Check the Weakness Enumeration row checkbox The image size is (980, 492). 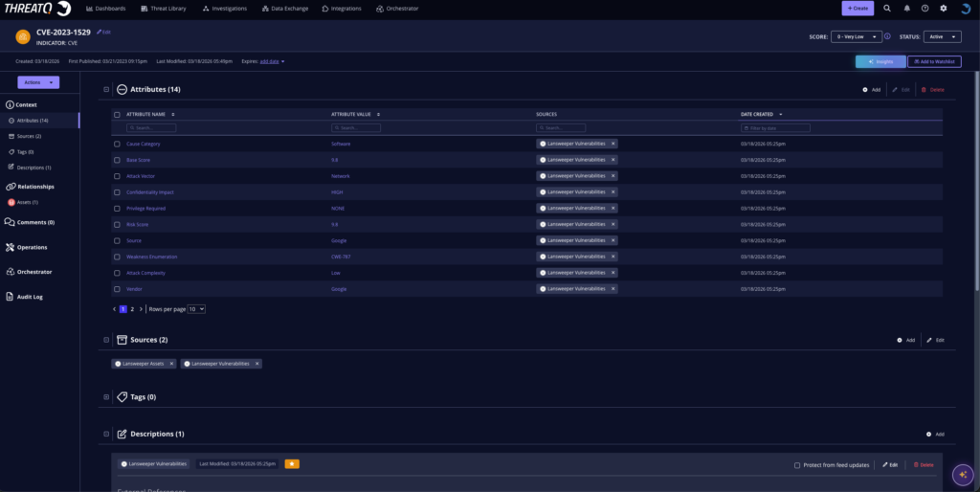117,257
